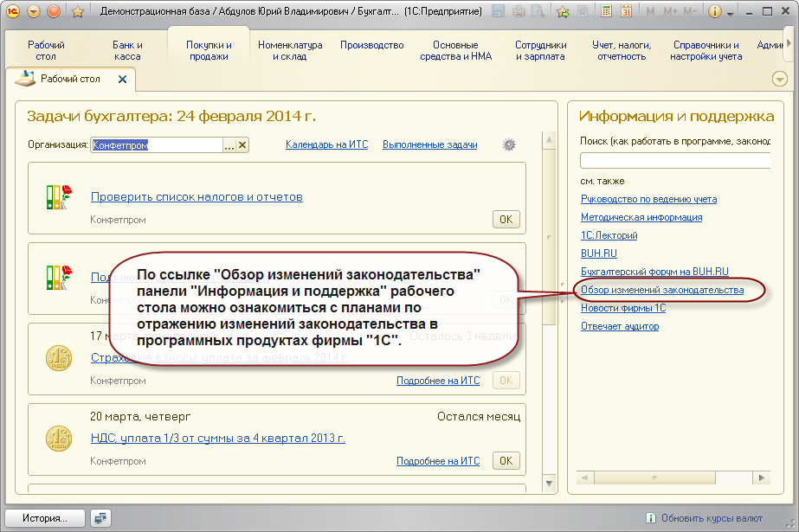Click the Save floppy disk icon
This screenshot has height=532, width=799.
point(499,10)
